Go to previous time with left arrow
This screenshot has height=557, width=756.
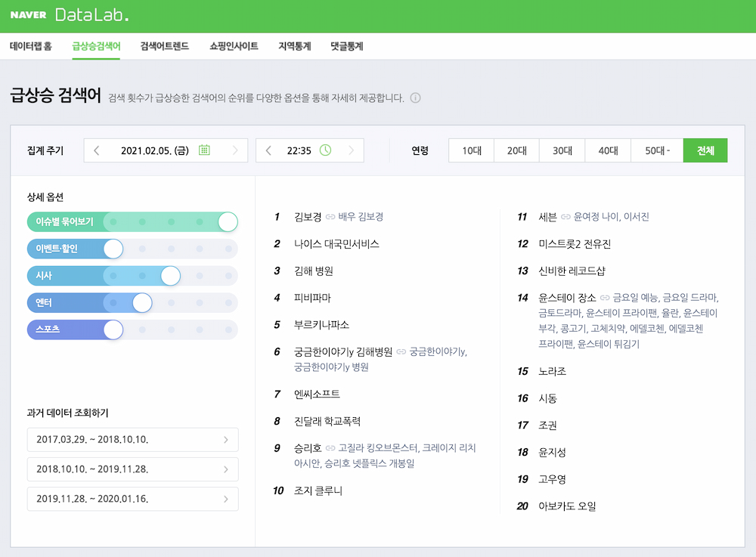268,150
